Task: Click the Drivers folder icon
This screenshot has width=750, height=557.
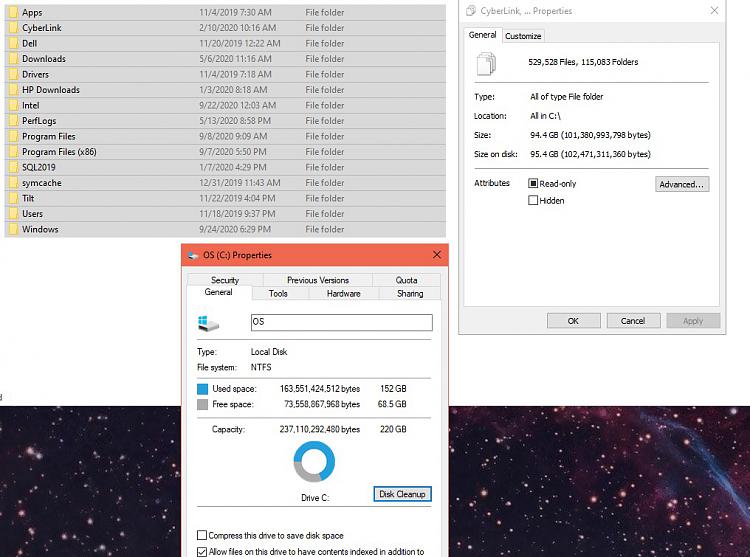Action: (x=13, y=75)
